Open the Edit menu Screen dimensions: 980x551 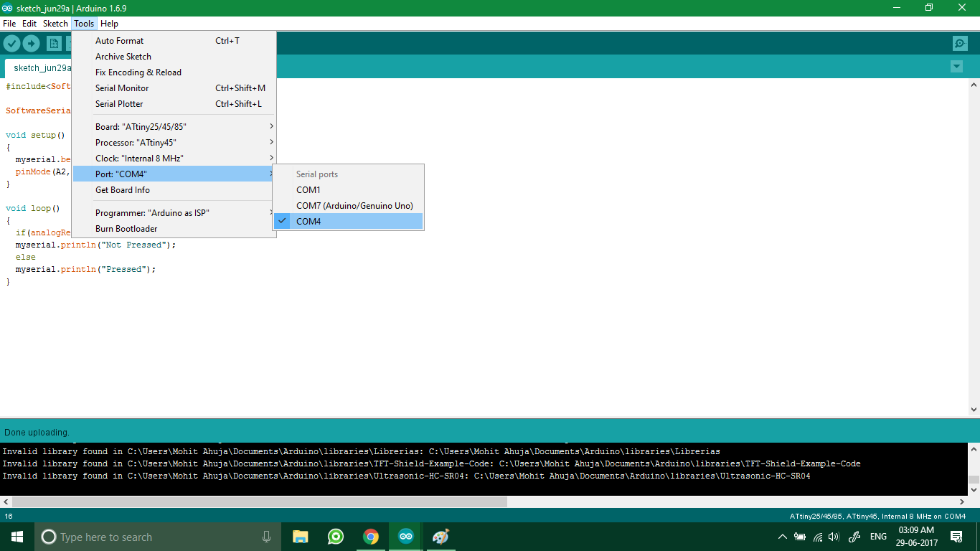(29, 24)
